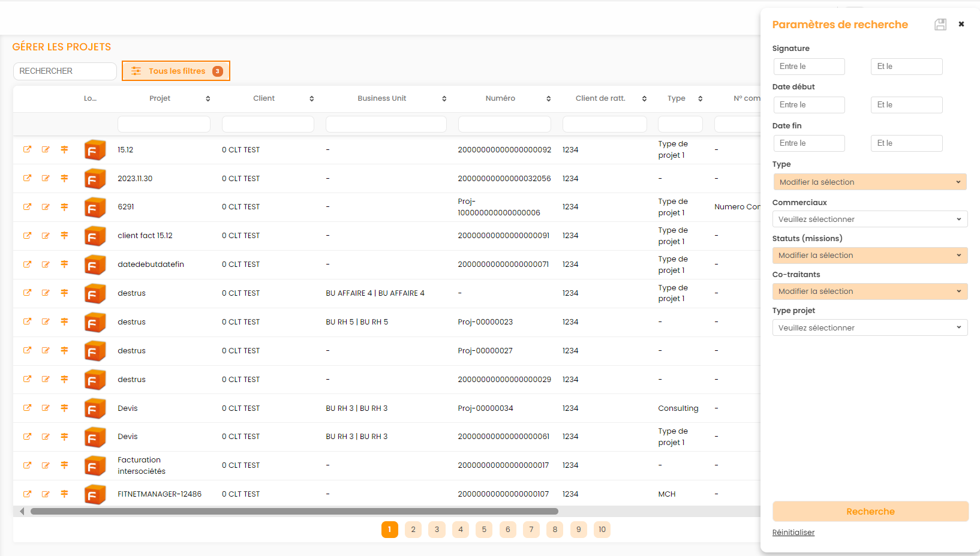The image size is (980, 556).
Task: Toggle sort on Business Unit column
Action: click(444, 99)
